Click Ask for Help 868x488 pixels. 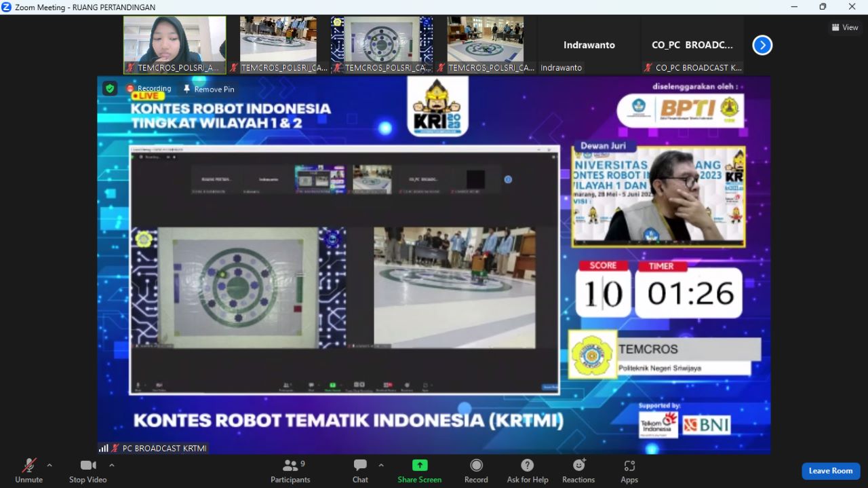(527, 470)
